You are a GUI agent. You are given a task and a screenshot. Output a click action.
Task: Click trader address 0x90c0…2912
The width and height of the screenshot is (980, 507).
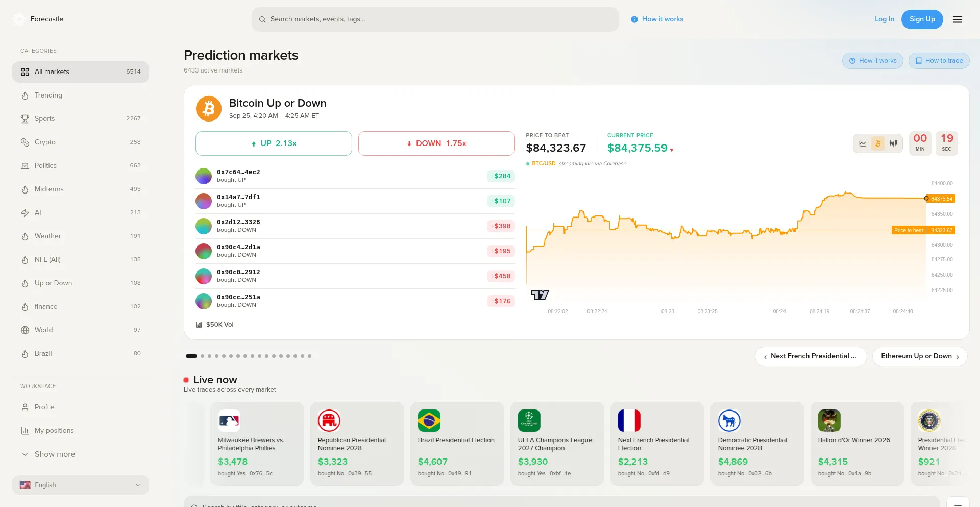(238, 272)
